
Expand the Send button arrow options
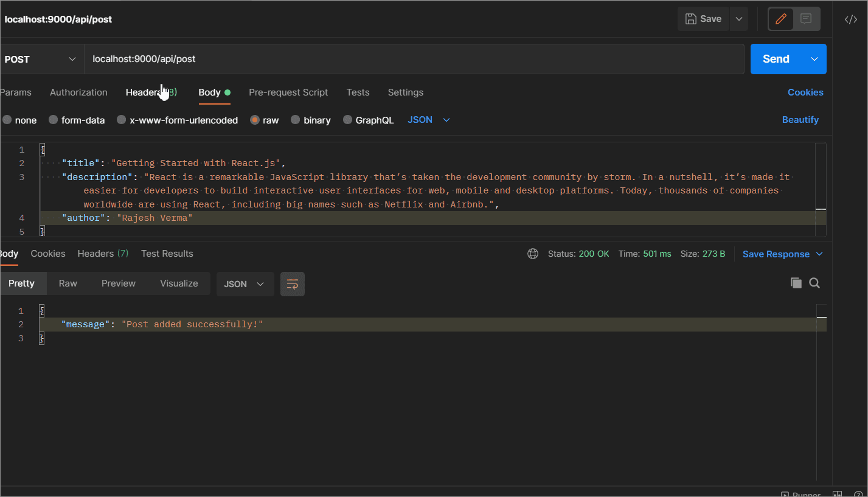pyautogui.click(x=814, y=59)
